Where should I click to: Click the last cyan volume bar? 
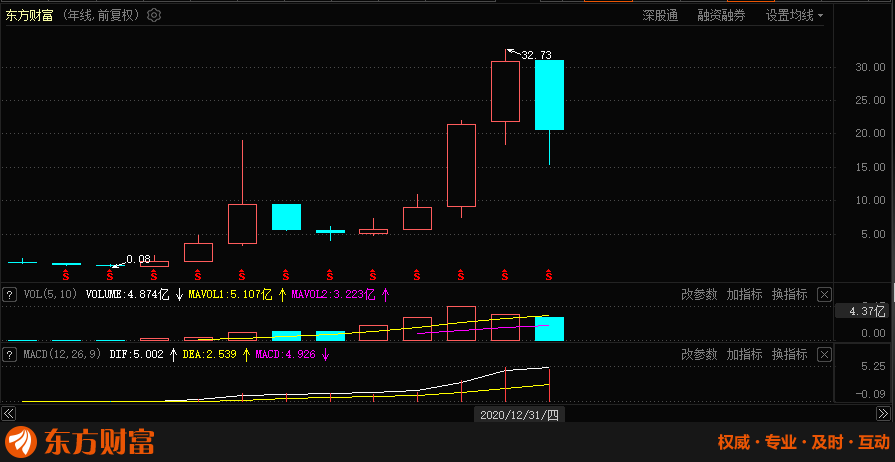click(549, 329)
